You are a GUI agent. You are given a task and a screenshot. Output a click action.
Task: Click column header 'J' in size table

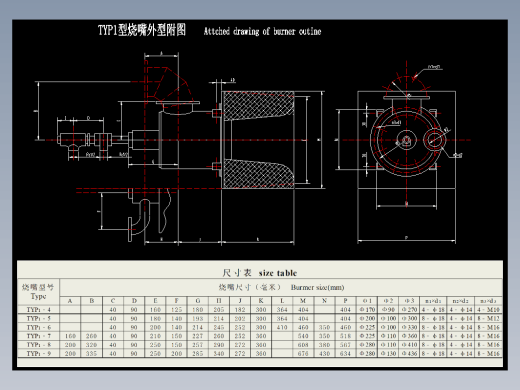pos(240,301)
